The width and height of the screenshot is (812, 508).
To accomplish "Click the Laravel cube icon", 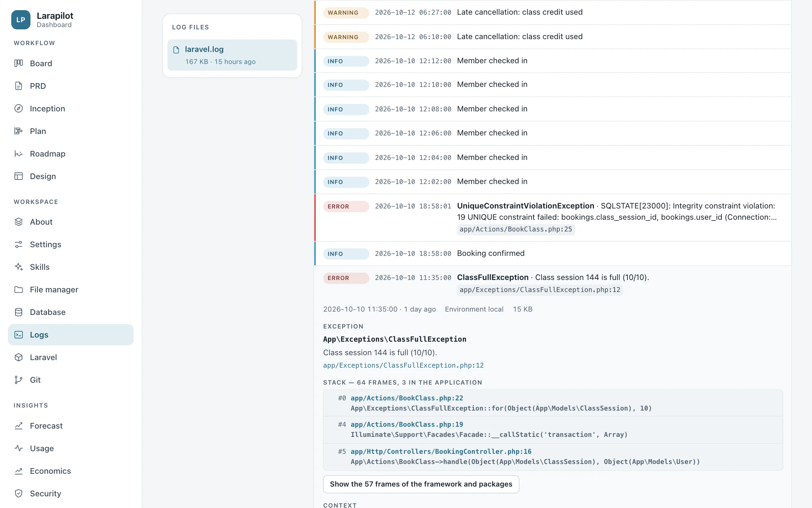I will click(x=18, y=357).
